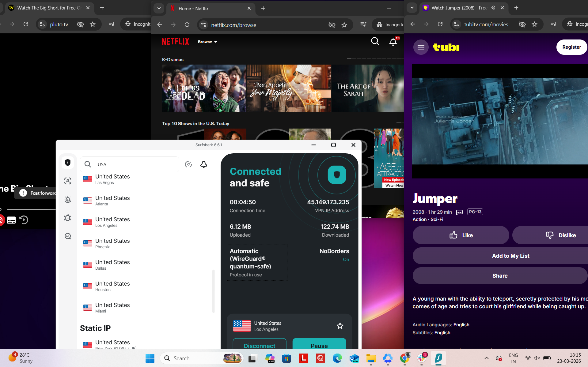Toggle NoBorders setting in Surfshark
Screen dimensions: 588x367
tap(334, 255)
